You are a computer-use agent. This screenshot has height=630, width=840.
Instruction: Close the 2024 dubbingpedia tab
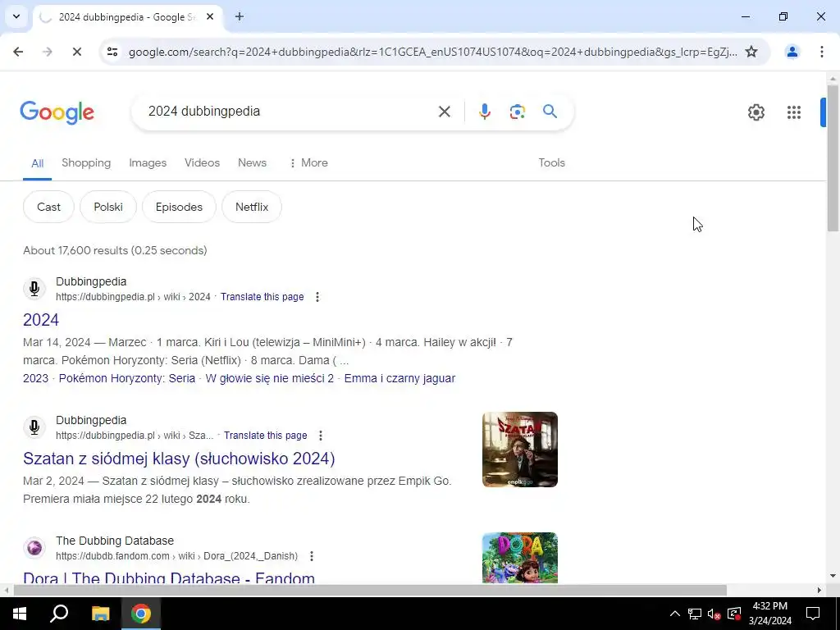(x=210, y=16)
